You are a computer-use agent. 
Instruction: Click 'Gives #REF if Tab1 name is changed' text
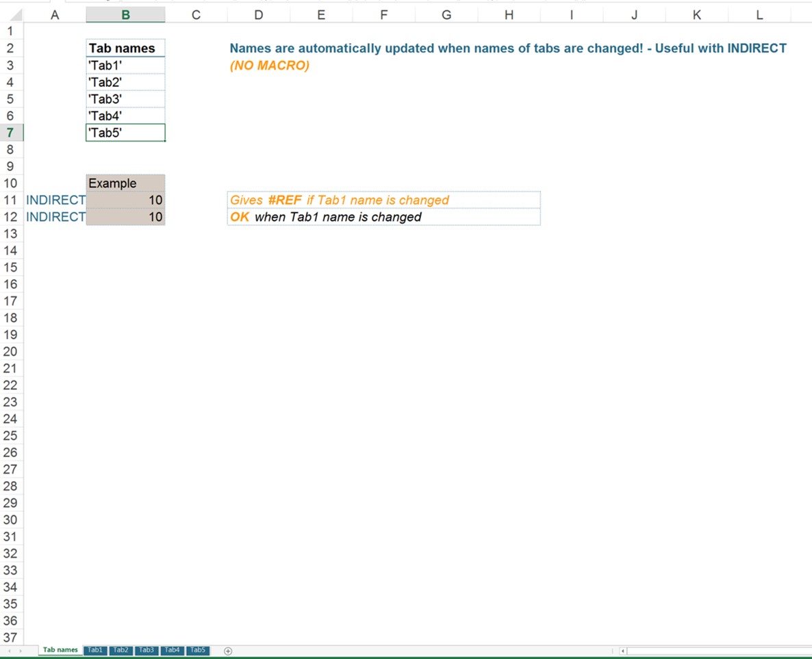pos(340,200)
